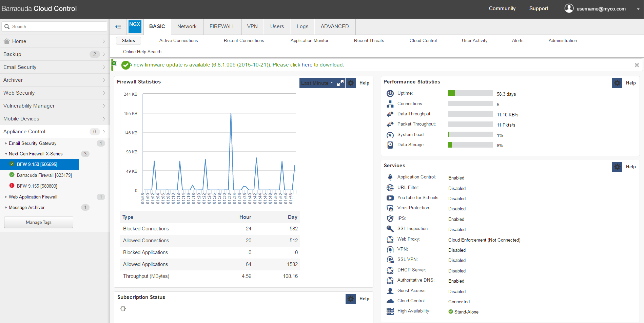644x323 pixels.
Task: Click the NGX product badge icon
Action: (x=135, y=26)
